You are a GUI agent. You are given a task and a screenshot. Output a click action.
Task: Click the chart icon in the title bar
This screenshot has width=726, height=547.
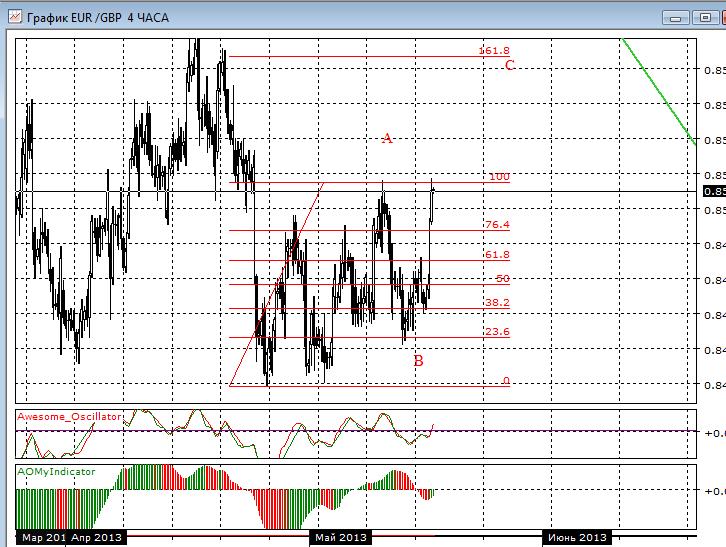pyautogui.click(x=15, y=17)
